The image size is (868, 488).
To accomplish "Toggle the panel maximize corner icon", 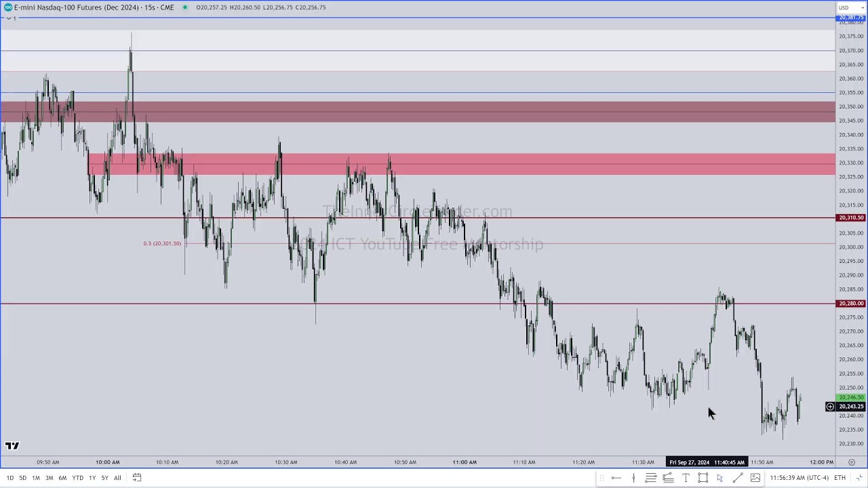I will pos(859,478).
